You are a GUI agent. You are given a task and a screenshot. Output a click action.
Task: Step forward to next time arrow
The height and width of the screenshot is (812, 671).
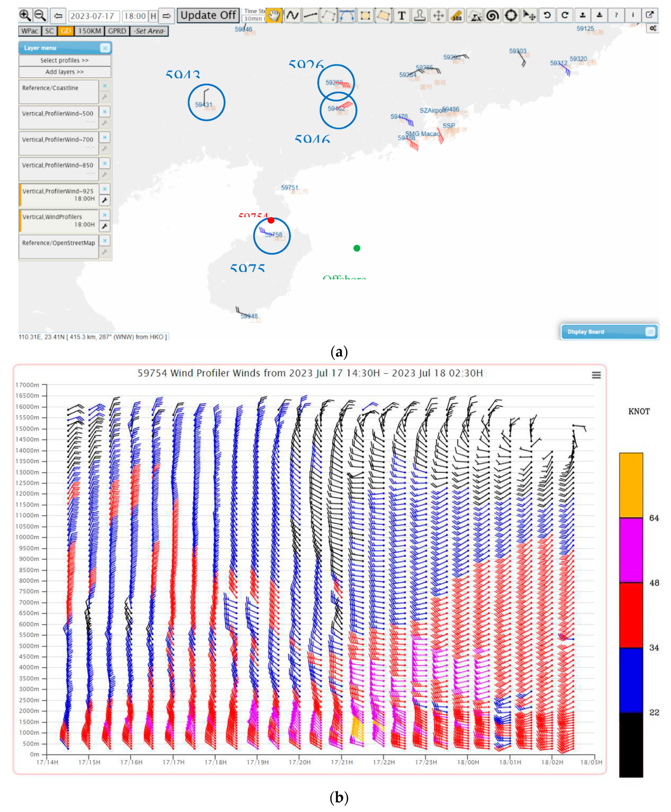[x=167, y=16]
